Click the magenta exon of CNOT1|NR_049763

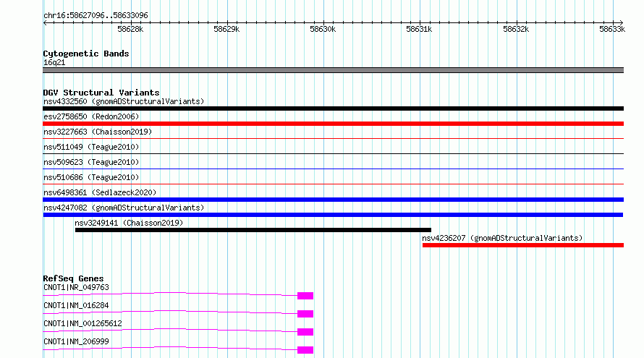coord(305,296)
